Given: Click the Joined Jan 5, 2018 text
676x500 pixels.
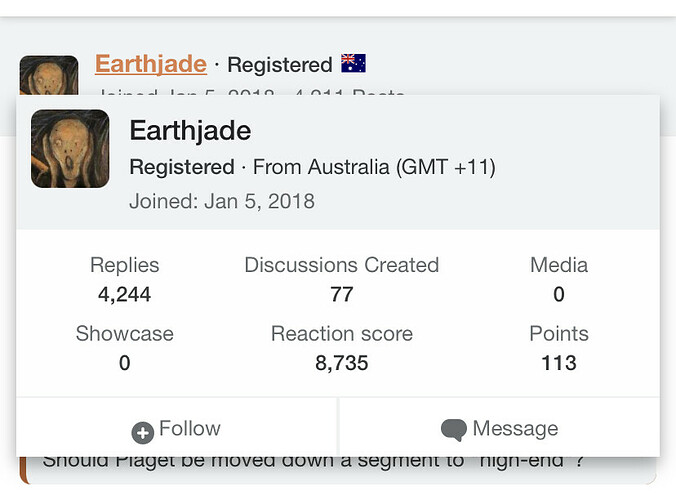Looking at the screenshot, I should click(x=221, y=201).
